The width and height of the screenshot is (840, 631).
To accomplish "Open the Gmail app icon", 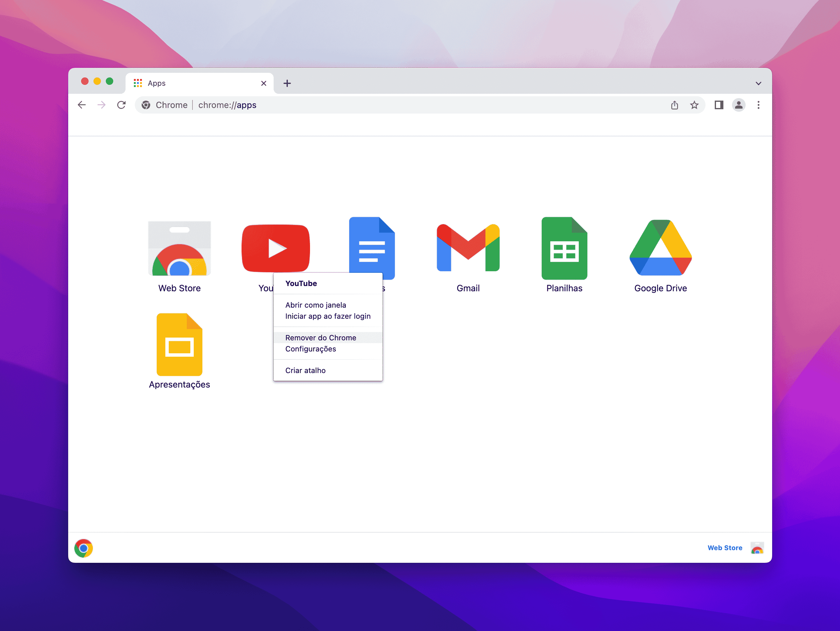I will [468, 248].
